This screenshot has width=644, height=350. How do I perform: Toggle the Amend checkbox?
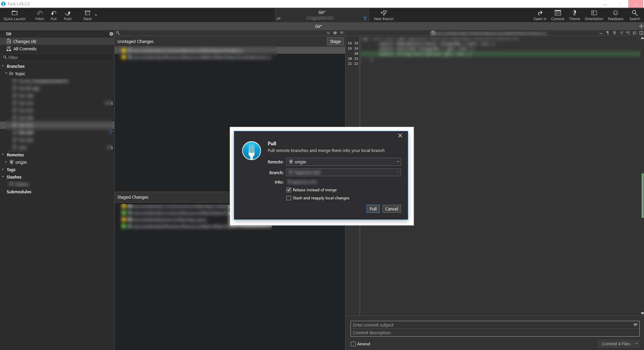coord(353,344)
